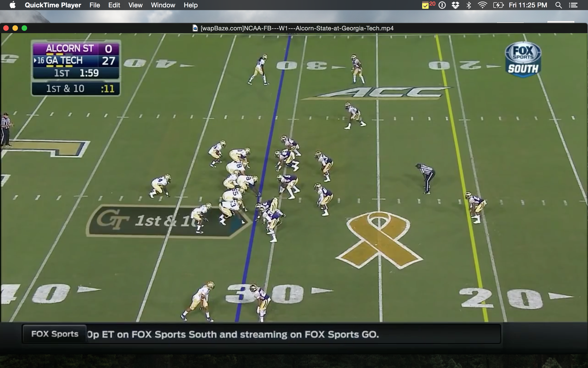Open the Bluetooth status menu
Screen dimensions: 588x368
click(x=469, y=5)
